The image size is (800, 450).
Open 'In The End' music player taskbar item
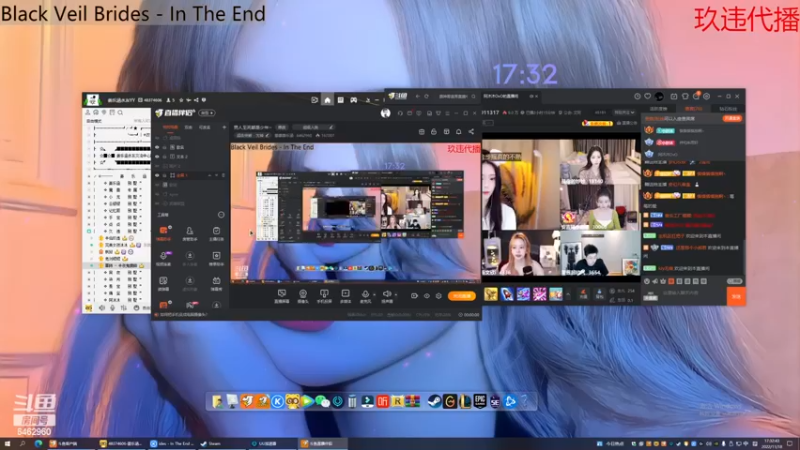171,444
